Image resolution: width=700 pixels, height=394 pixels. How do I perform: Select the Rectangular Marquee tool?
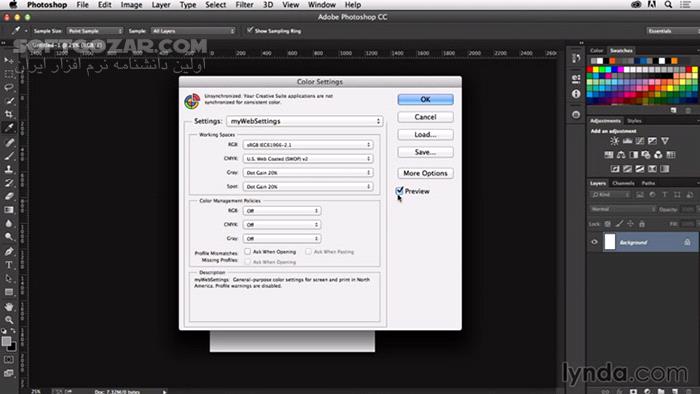[8, 74]
